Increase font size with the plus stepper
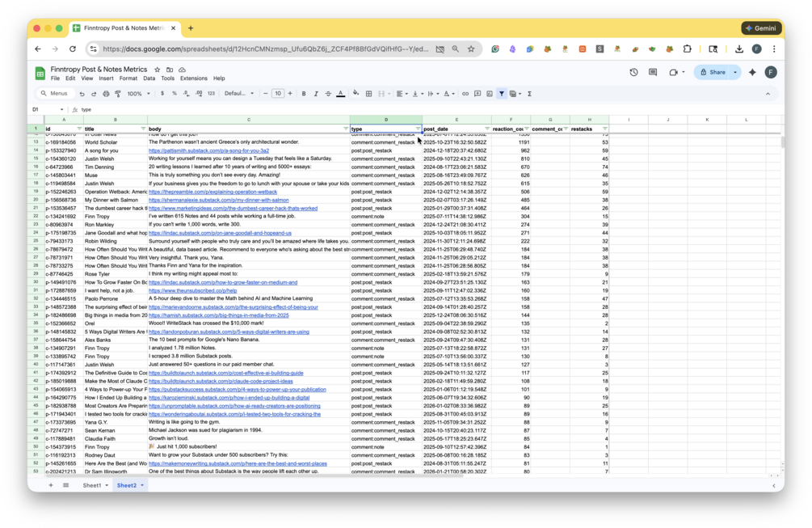The image size is (812, 528). click(290, 94)
